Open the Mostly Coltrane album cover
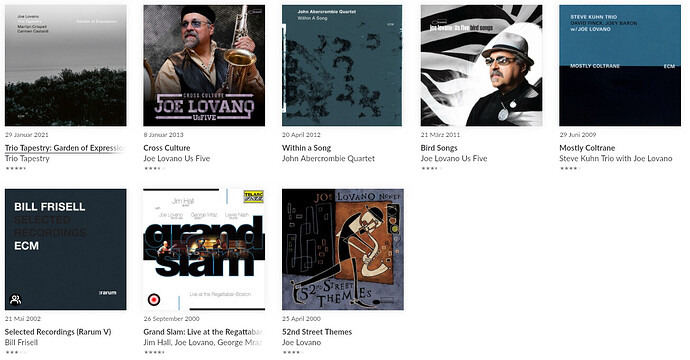This screenshot has width=690, height=360. pyautogui.click(x=620, y=66)
